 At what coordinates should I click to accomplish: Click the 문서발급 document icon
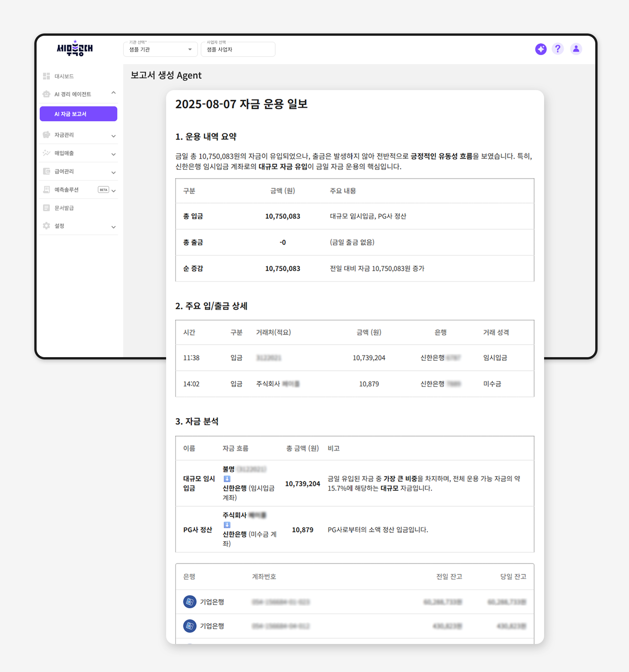click(46, 208)
